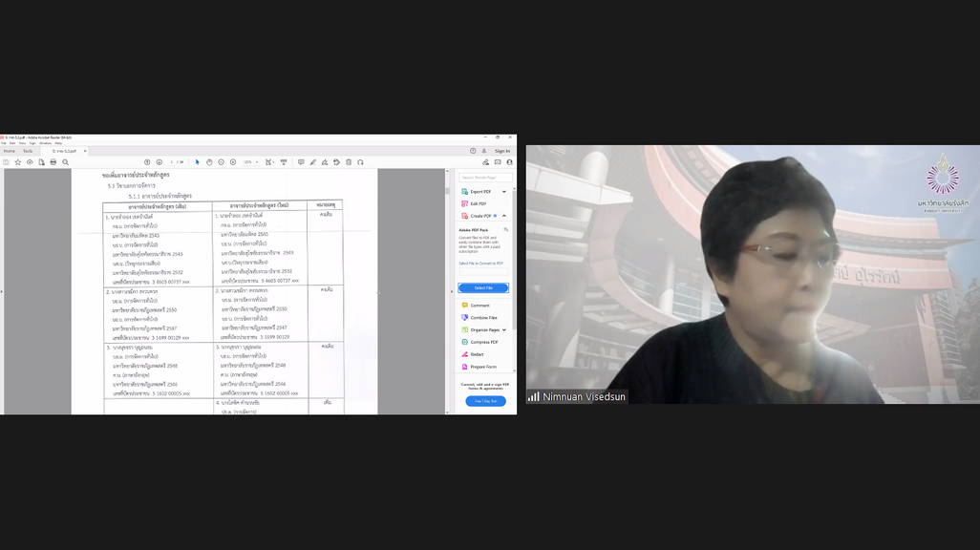Click the tools search field
The height and width of the screenshot is (550, 980).
click(x=485, y=178)
